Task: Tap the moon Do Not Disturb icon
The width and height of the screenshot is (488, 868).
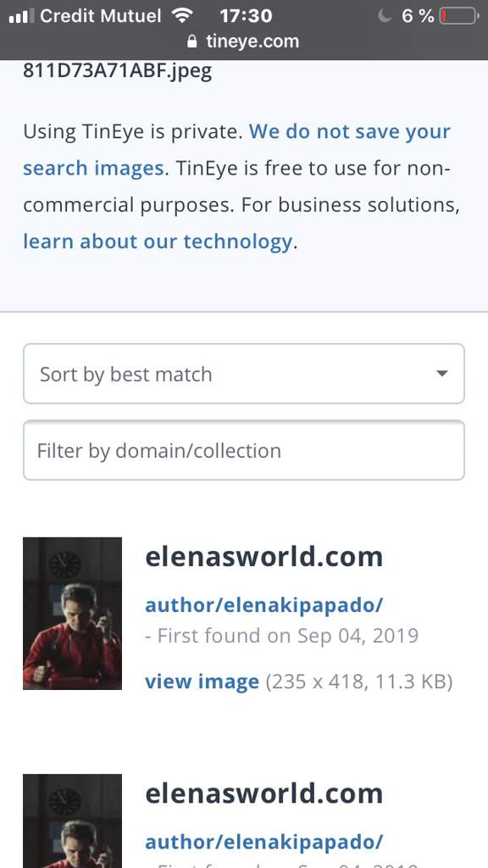Action: pyautogui.click(x=385, y=15)
